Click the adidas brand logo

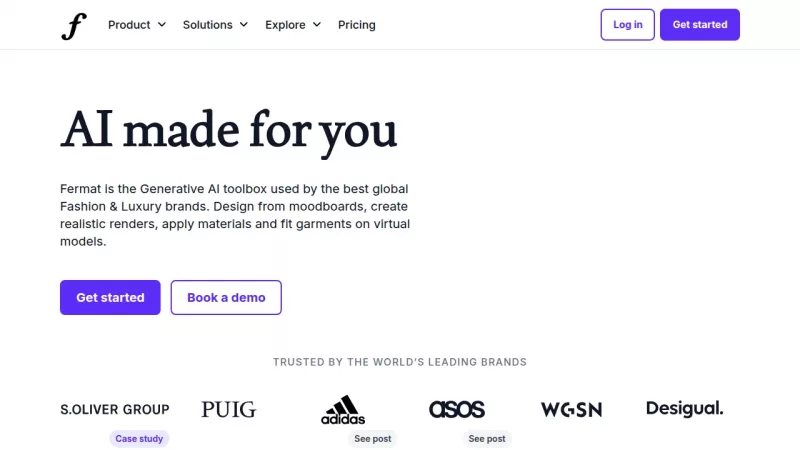pos(343,410)
